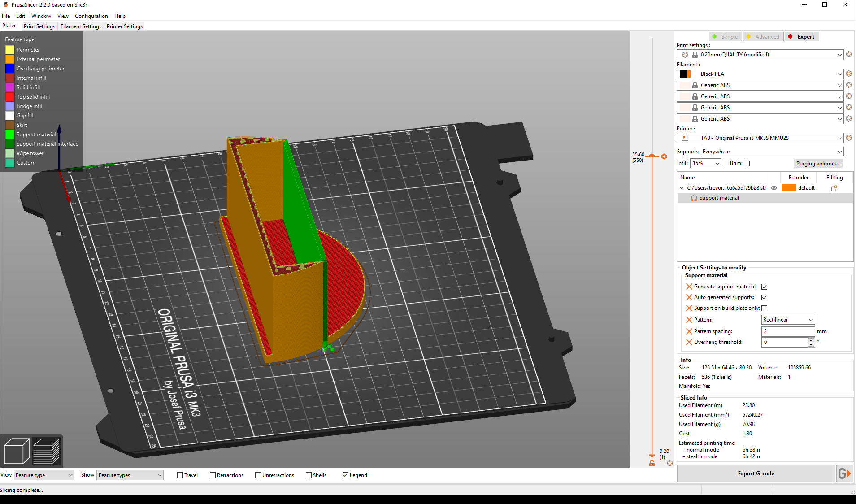The width and height of the screenshot is (856, 504).
Task: Switch to sliced layers preview icon
Action: (46, 451)
